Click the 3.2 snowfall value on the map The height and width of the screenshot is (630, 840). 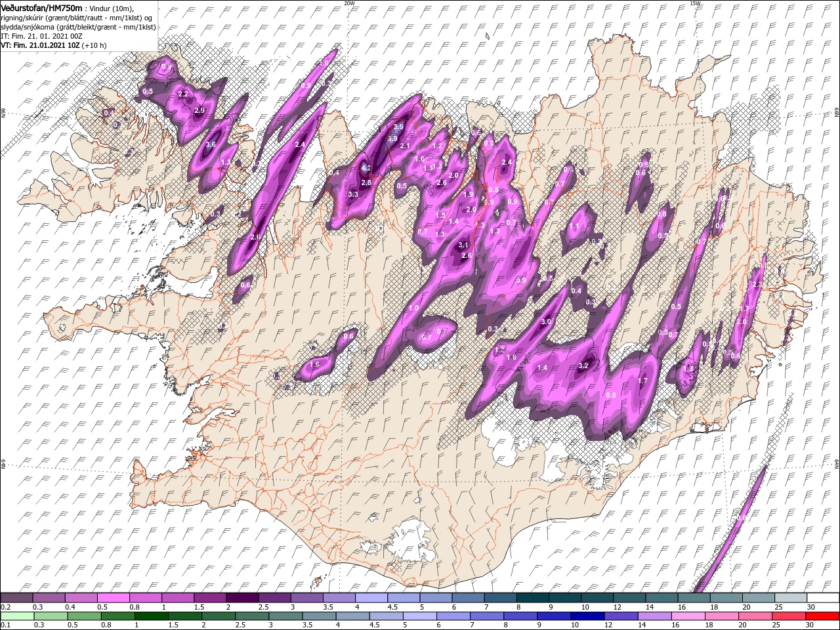(x=585, y=366)
